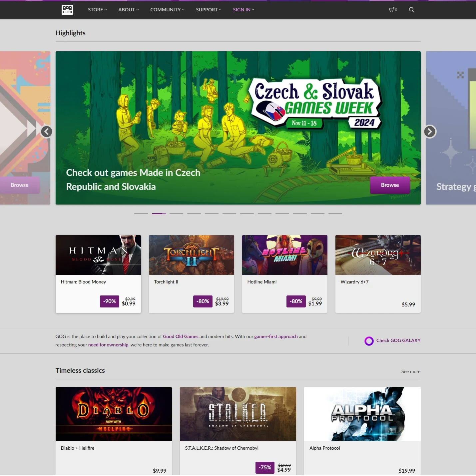
Task: Click the Diablo + Hellfire cover
Action: tap(114, 414)
